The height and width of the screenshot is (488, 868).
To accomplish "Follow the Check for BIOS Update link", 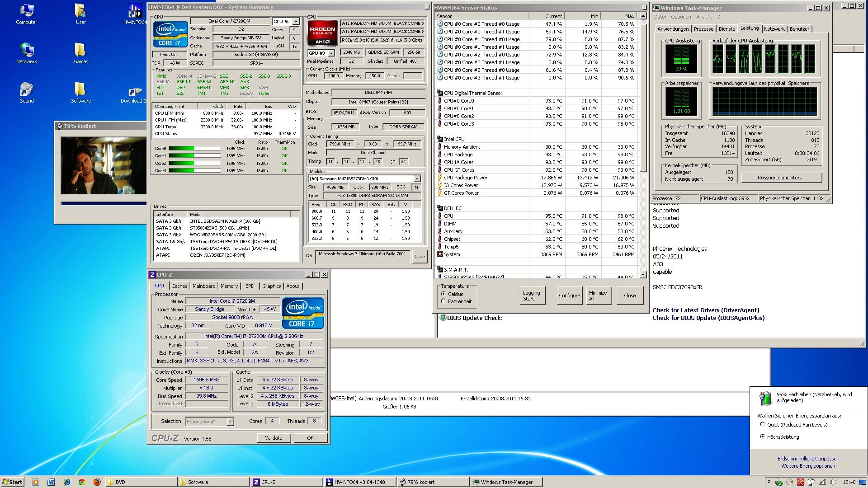I will 708,318.
